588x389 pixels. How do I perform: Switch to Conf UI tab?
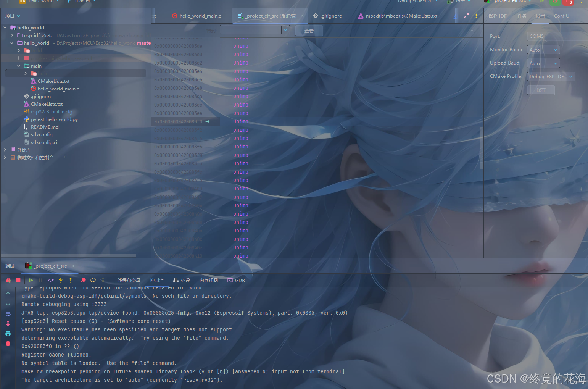tap(562, 16)
